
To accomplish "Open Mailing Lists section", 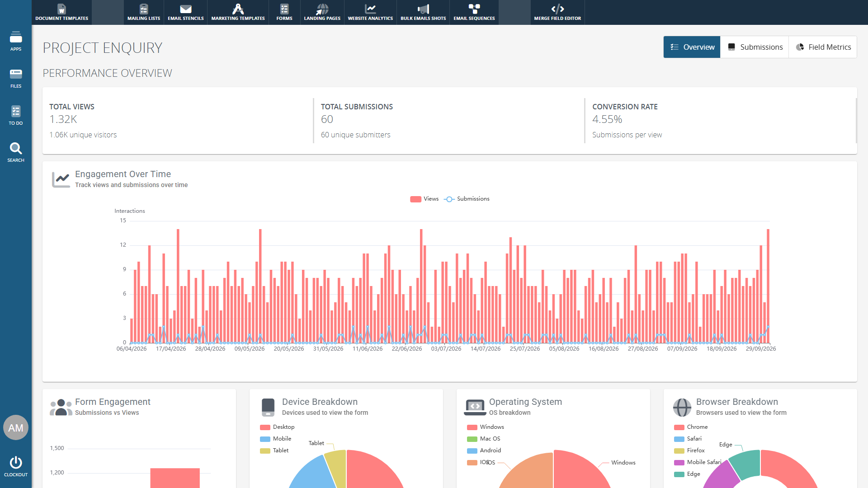I will 144,12.
